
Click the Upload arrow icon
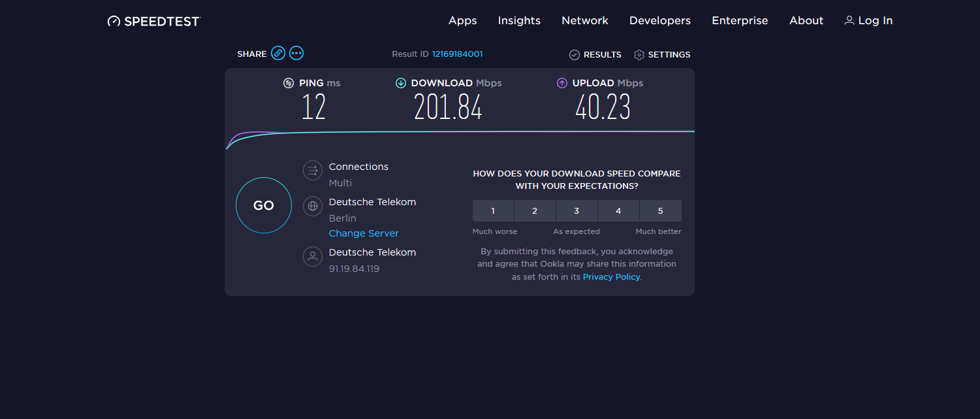point(562,83)
